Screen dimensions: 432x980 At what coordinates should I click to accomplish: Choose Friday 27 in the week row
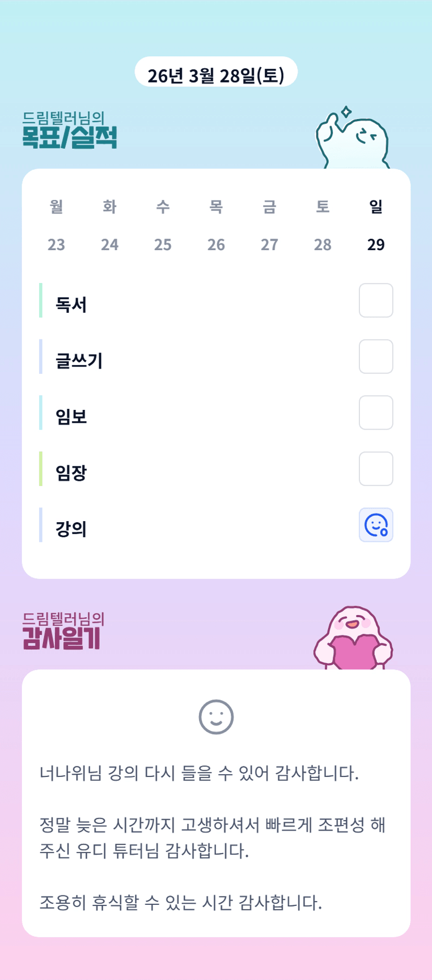[x=270, y=226]
